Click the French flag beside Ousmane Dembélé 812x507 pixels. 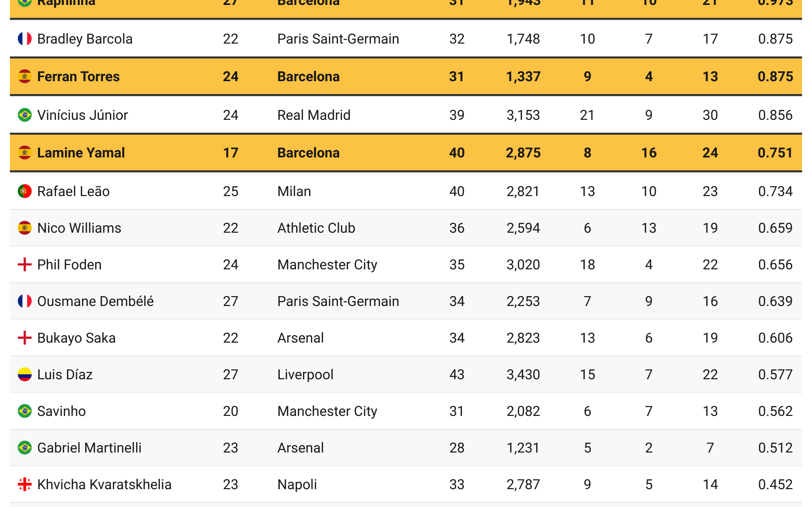click(25, 301)
